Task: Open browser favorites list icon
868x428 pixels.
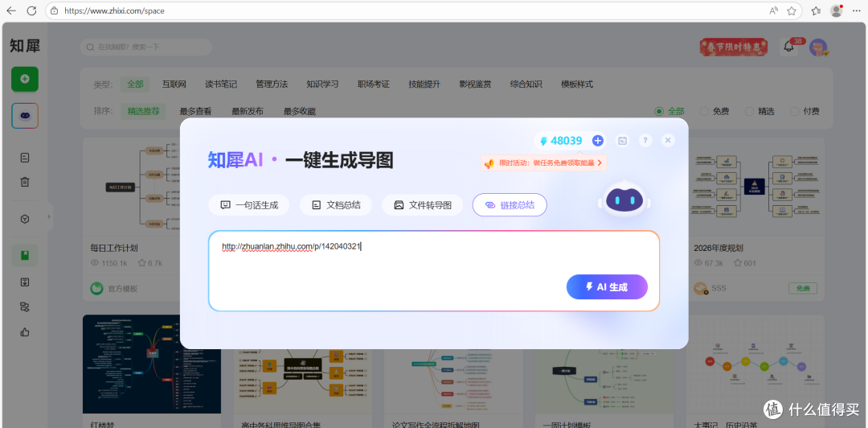Action: [816, 10]
